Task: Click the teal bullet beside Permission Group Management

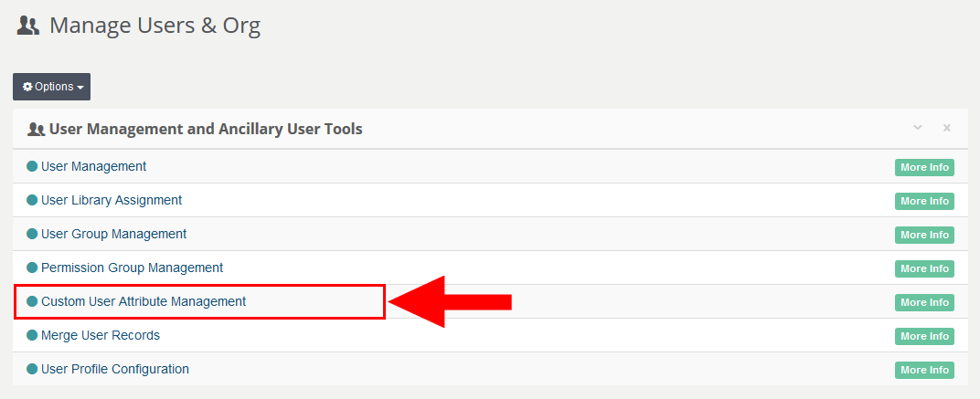Action: 33,268
